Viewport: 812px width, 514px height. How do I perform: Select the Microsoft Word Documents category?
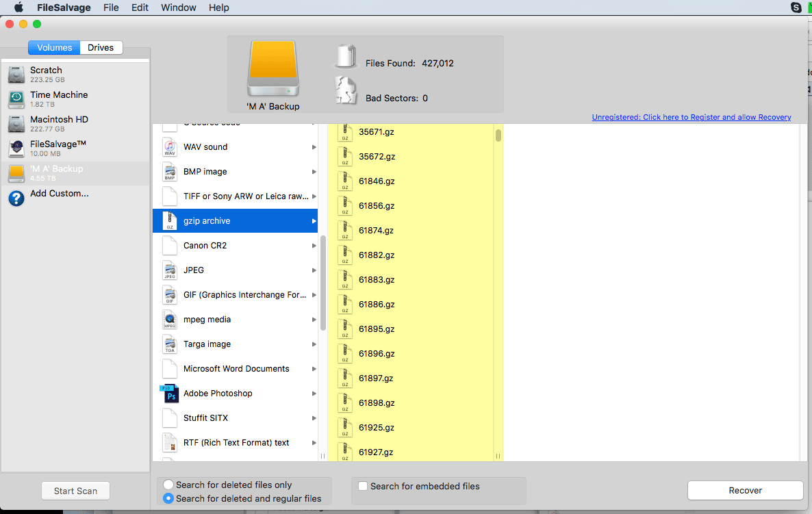[x=236, y=369]
